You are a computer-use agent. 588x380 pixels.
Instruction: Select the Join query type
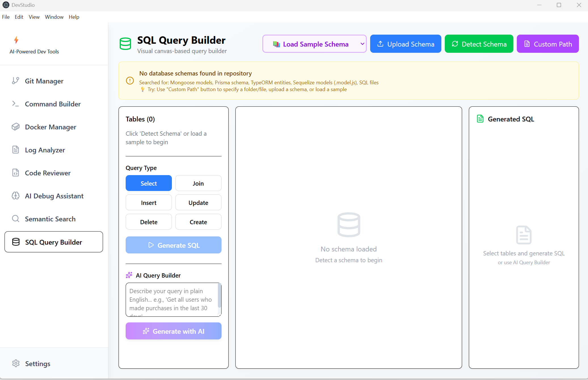click(x=198, y=183)
